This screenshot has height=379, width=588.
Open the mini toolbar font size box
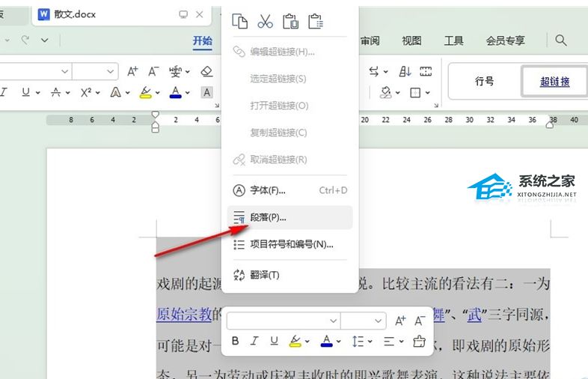(363, 321)
